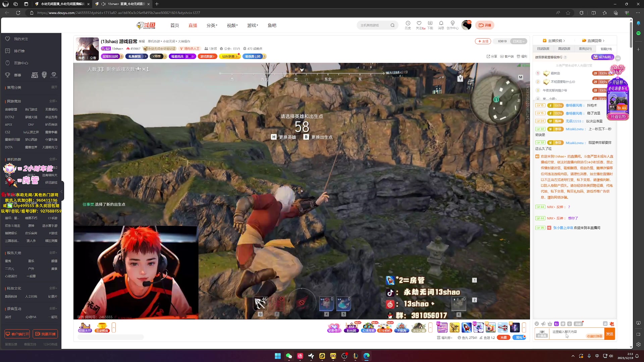Screen dimensions: 644x362
Task: Open 超级粉丝团 badge
Action: point(112,56)
